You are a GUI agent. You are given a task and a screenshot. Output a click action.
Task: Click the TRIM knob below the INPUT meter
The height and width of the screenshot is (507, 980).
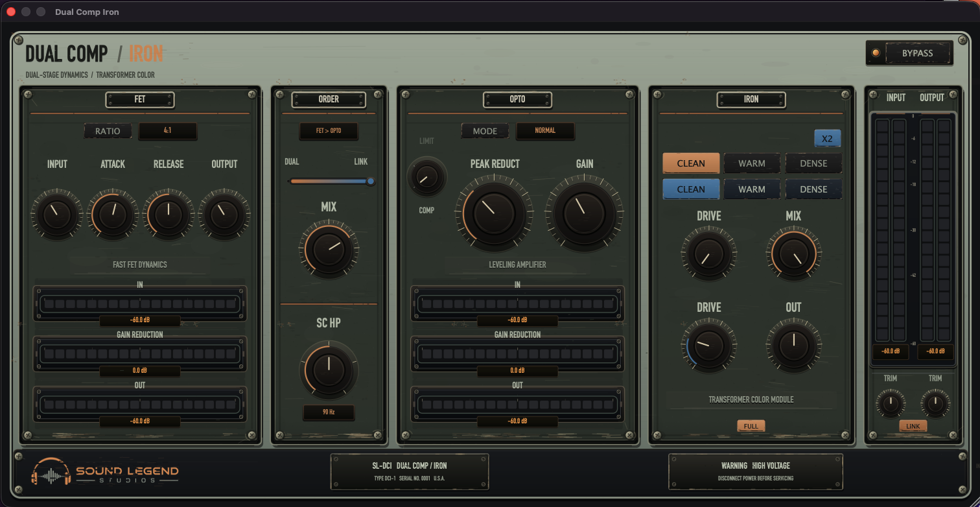pyautogui.click(x=891, y=404)
